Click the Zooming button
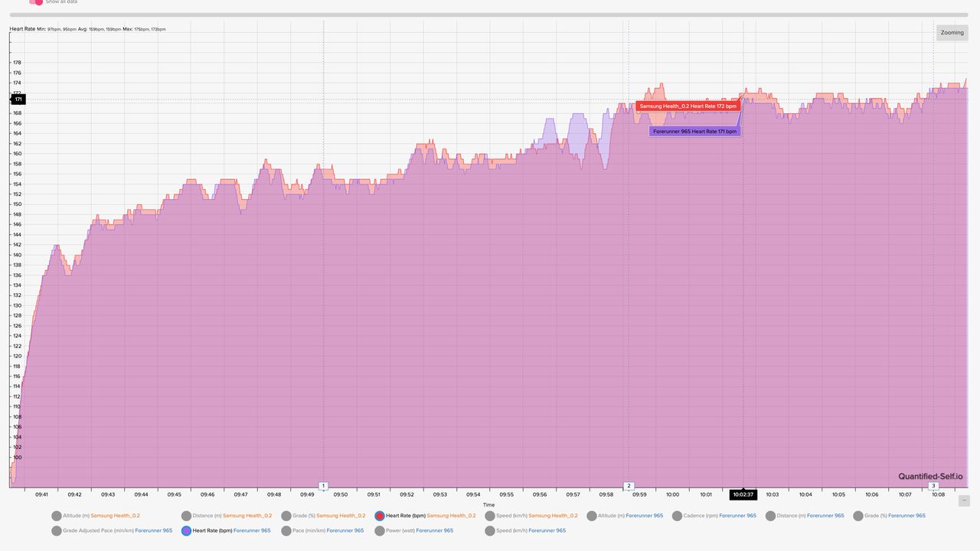 [x=952, y=33]
